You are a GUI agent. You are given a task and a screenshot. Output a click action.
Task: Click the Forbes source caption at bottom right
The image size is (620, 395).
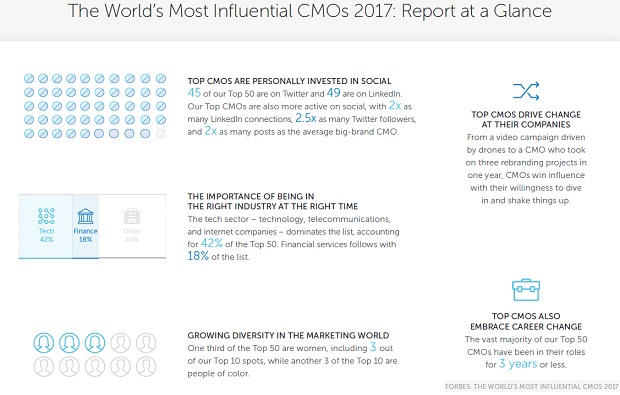531,386
